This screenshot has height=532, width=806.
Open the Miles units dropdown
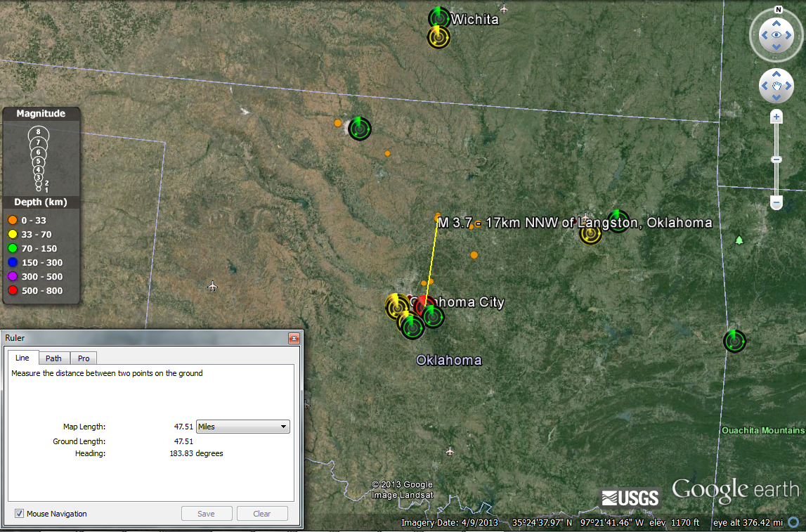click(243, 427)
